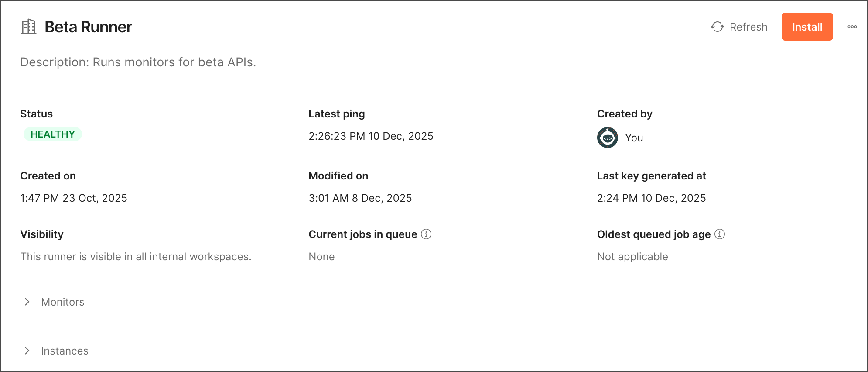Screen dimensions: 868x372
Task: Click the Refresh text label
Action: pyautogui.click(x=748, y=27)
